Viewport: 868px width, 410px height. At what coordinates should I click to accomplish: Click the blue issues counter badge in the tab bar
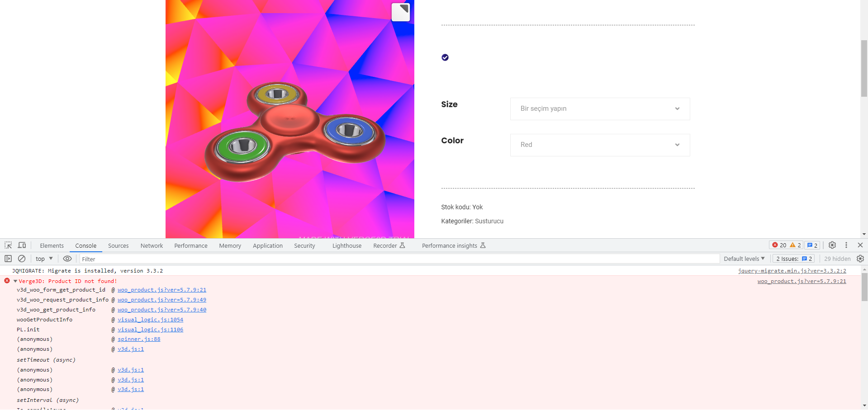coord(812,245)
